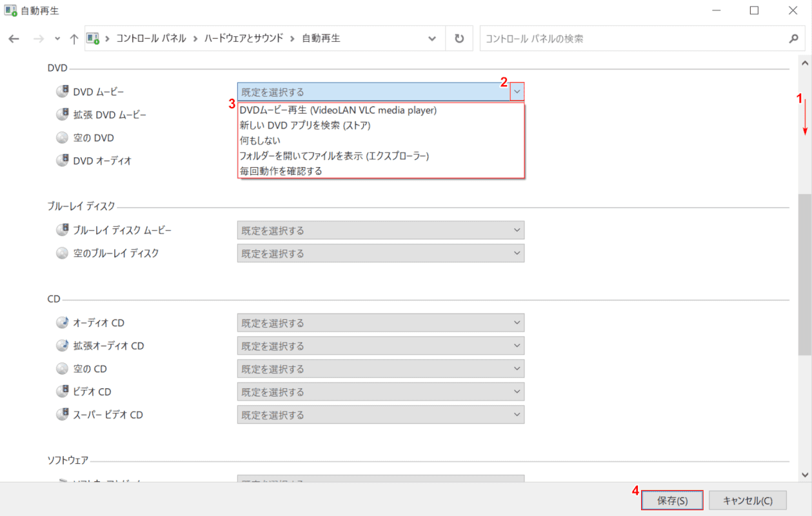This screenshot has width=812, height=516.
Task: Collapse the DVD ムービー dropdown arrow
Action: click(517, 92)
